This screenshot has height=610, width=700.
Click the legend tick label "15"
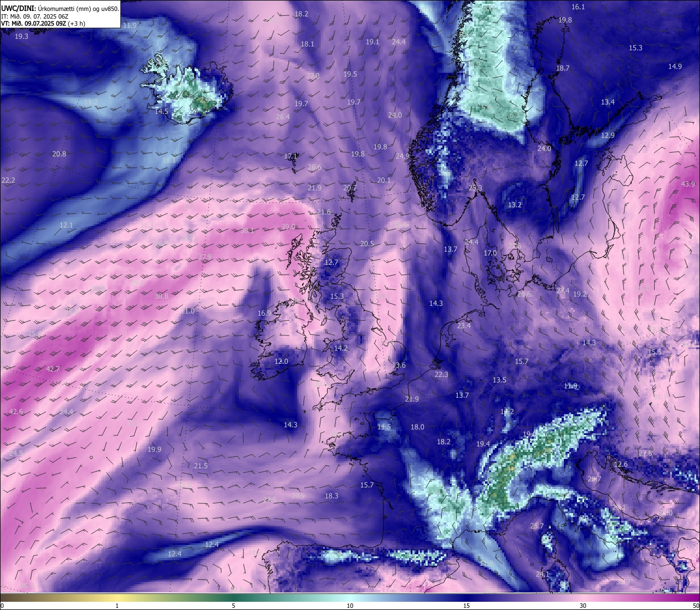[x=466, y=606]
